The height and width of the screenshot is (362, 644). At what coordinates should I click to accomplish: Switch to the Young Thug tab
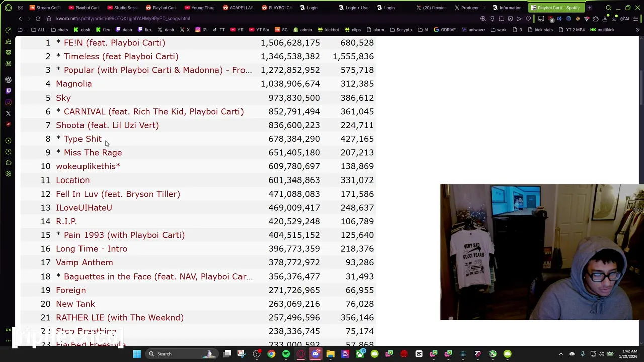200,8
